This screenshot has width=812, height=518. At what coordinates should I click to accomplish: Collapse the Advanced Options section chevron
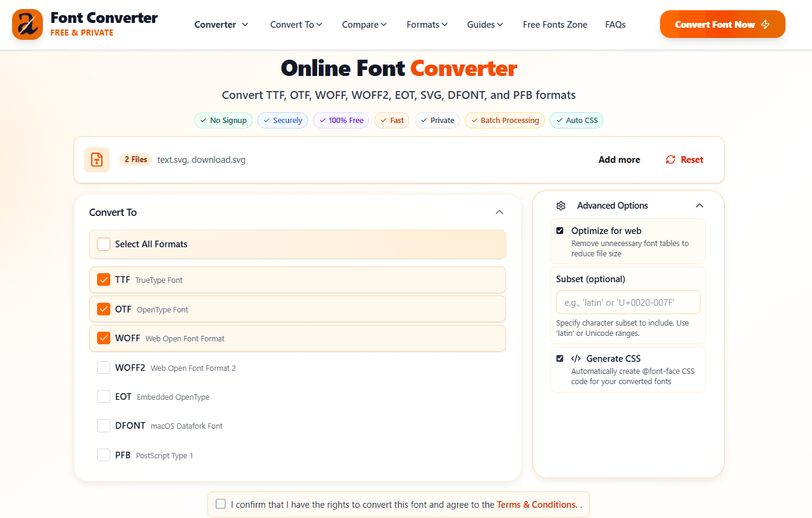(x=699, y=206)
